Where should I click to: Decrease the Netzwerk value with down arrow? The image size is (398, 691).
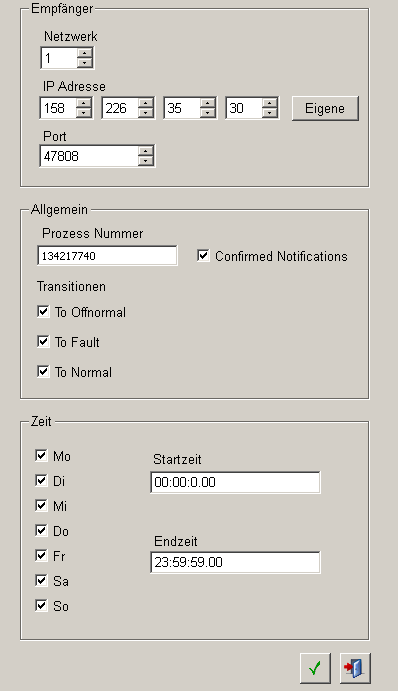pos(85,63)
